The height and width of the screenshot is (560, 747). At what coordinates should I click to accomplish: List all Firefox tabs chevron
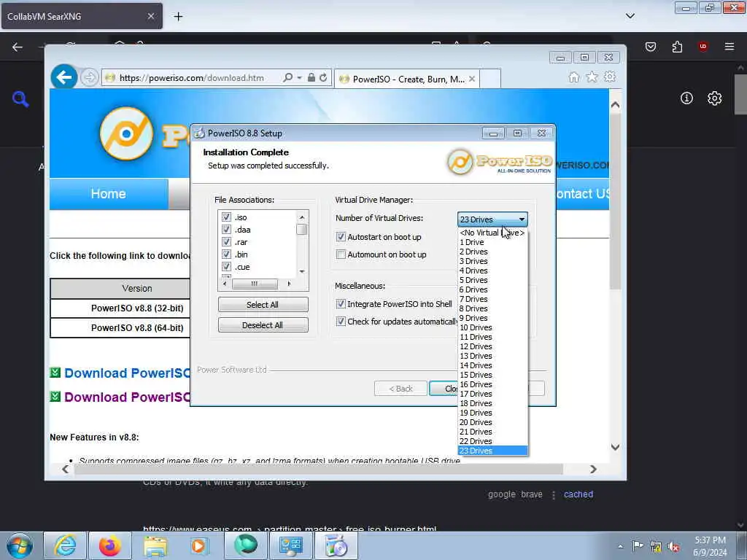click(630, 16)
